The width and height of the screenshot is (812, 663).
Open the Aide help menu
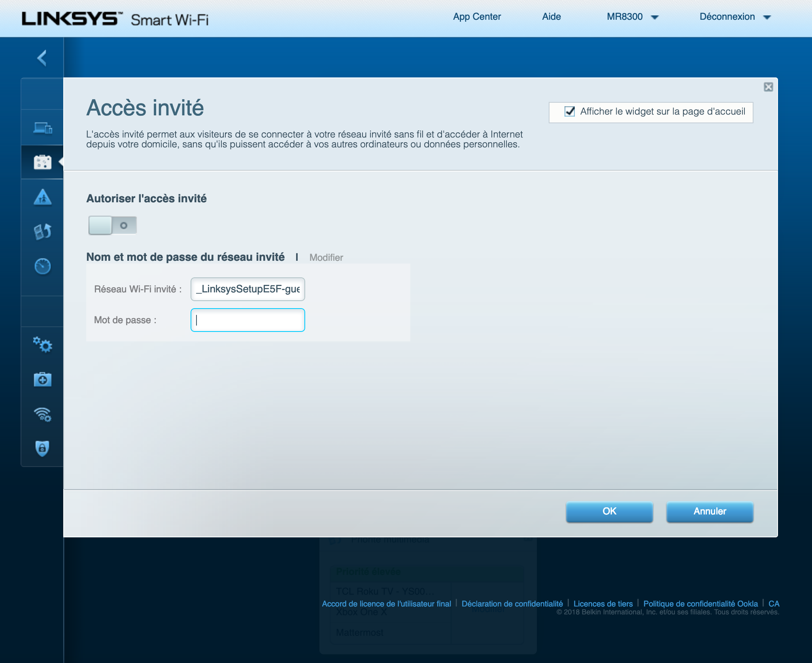pyautogui.click(x=551, y=17)
